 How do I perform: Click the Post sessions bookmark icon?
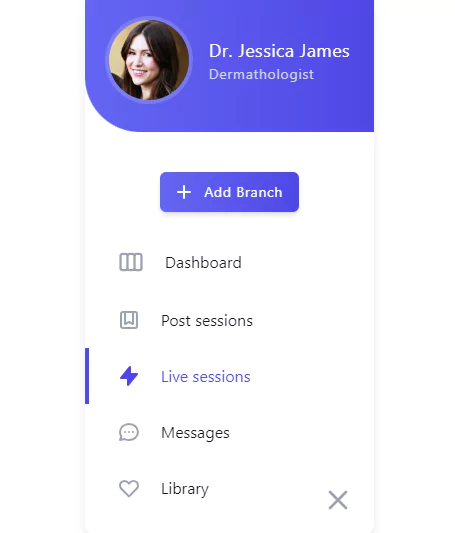coord(129,320)
